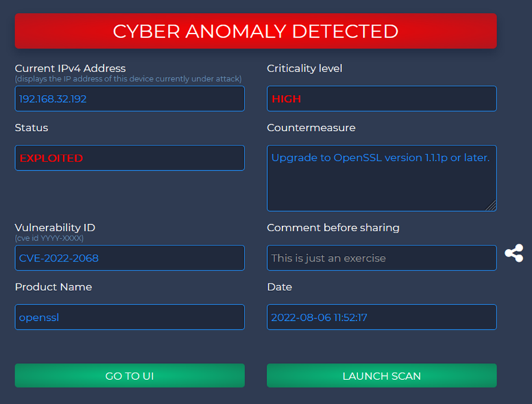Screen dimensions: 532x404
Task: Click the Vulnerability ID label
Action: [x=55, y=227]
